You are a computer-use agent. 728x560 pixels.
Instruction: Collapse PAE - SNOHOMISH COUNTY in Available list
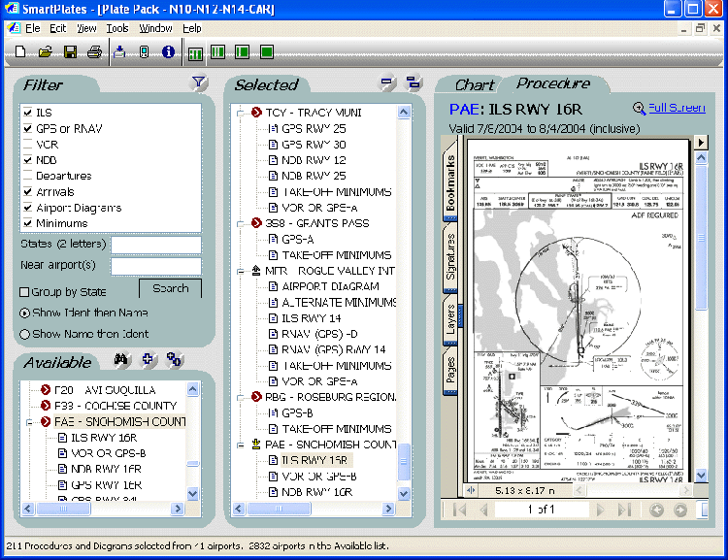pyautogui.click(x=29, y=422)
